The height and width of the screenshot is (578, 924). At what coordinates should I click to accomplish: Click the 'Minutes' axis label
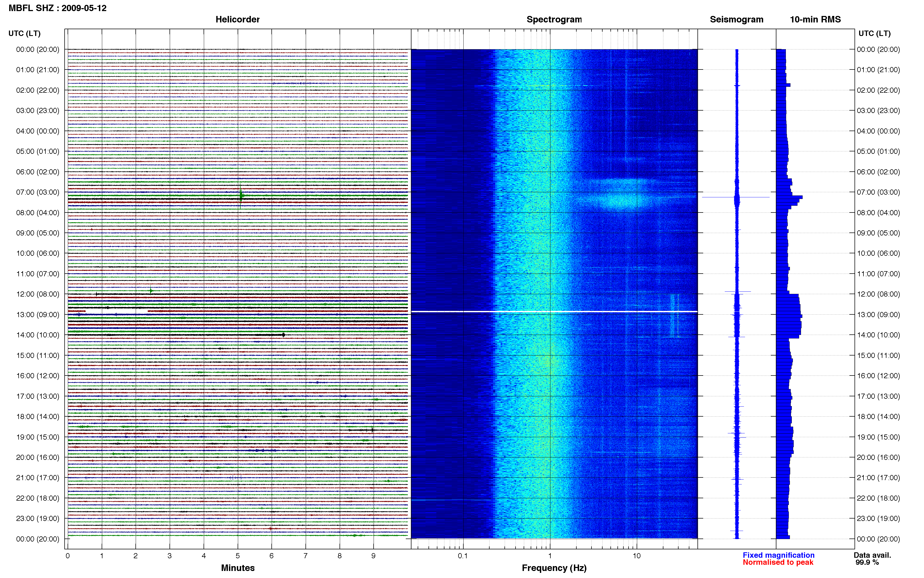click(x=238, y=568)
